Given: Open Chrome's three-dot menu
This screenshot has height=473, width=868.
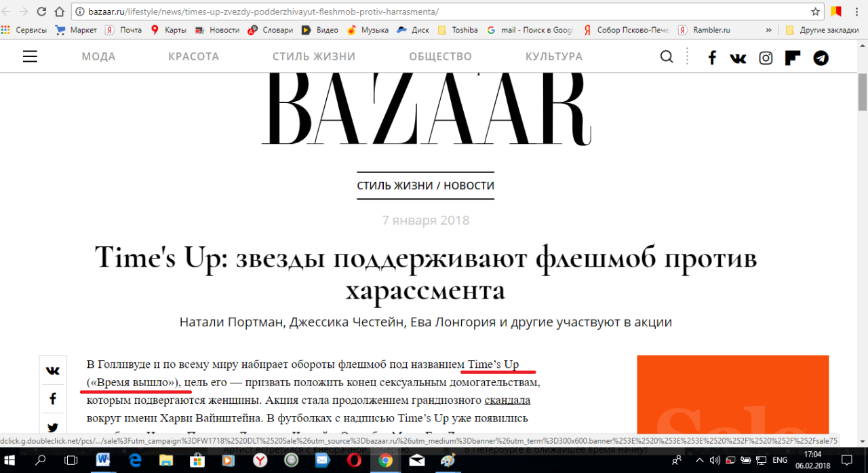Looking at the screenshot, I should point(857,12).
